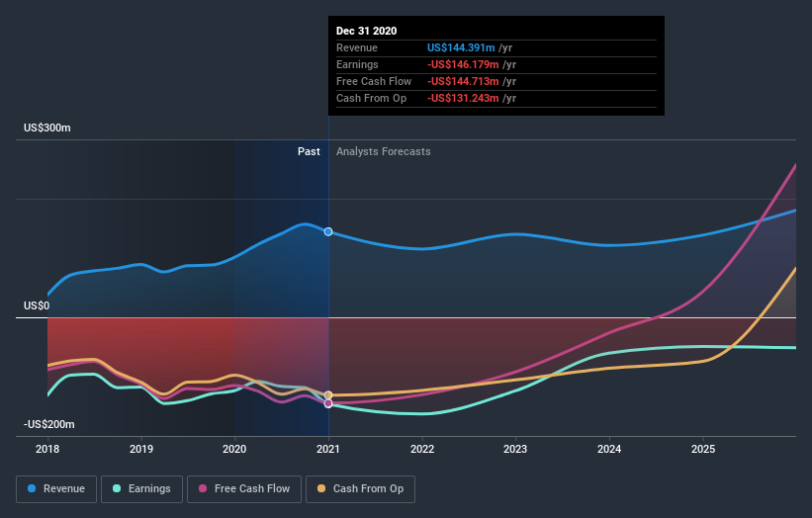The height and width of the screenshot is (518, 812).
Task: Toggle the Earnings legend series
Action: click(141, 489)
